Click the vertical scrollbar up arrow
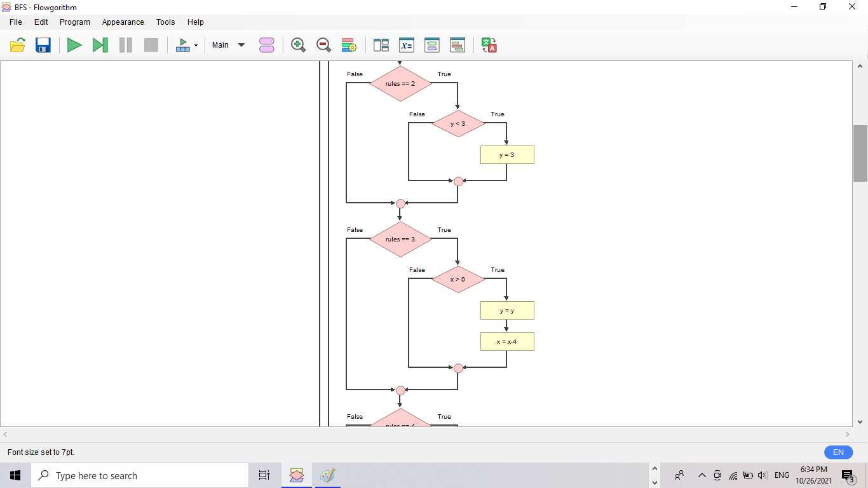868x488 pixels. click(860, 66)
